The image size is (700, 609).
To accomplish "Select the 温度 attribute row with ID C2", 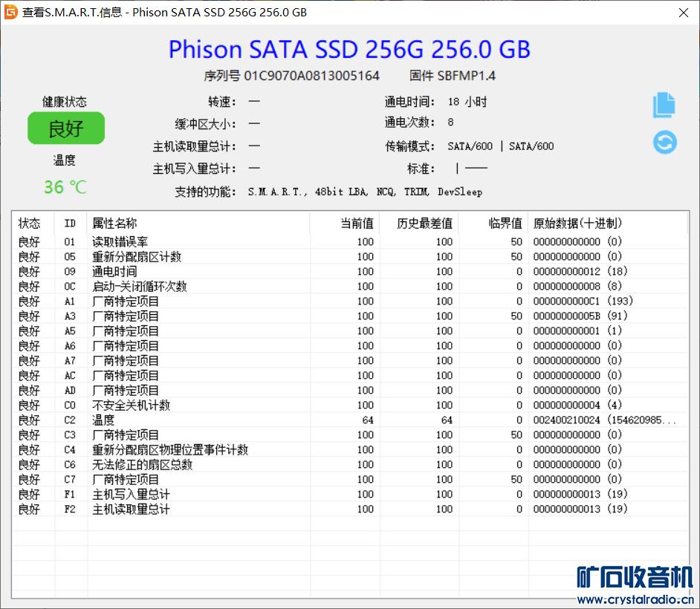I will 350,420.
